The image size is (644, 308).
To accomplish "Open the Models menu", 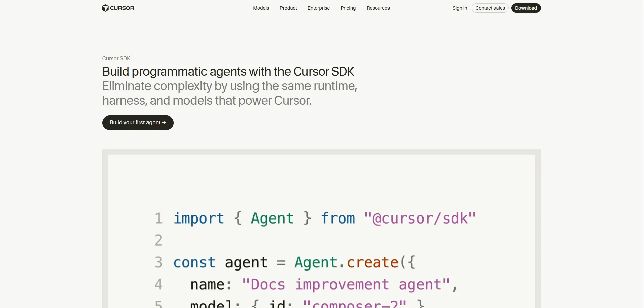I will point(261,8).
